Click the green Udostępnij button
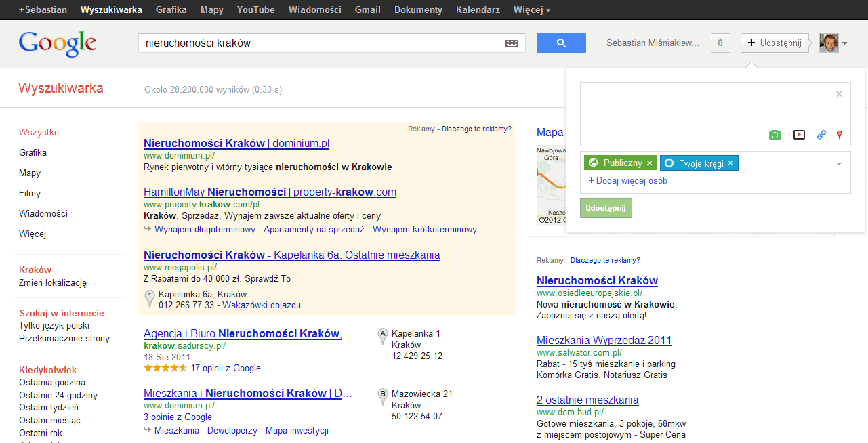 605,208
